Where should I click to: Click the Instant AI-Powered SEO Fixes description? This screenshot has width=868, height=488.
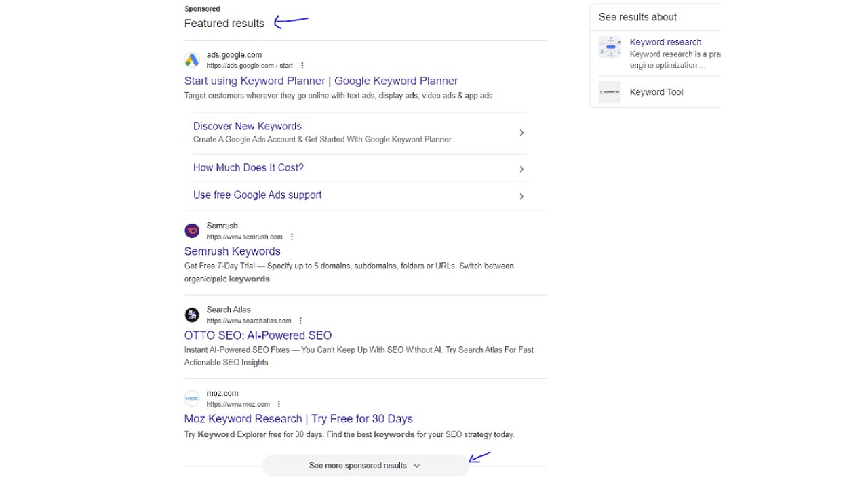[x=359, y=357]
